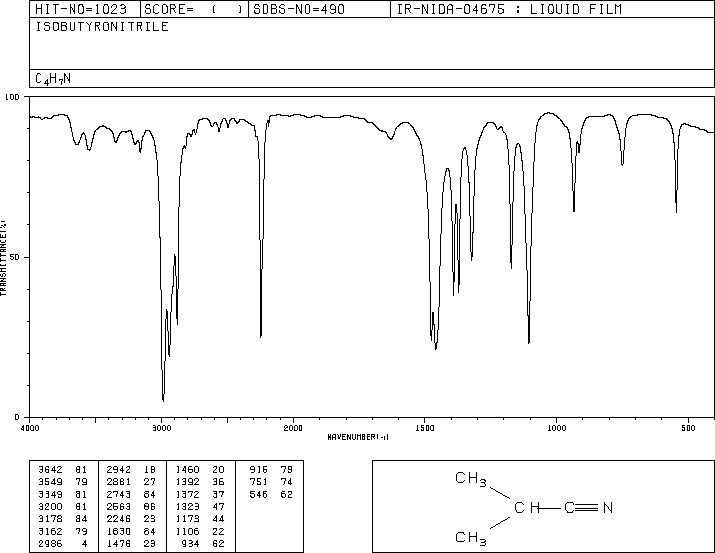This screenshot has height=553, width=715.
Task: Click peak table value '751'
Action: point(259,482)
